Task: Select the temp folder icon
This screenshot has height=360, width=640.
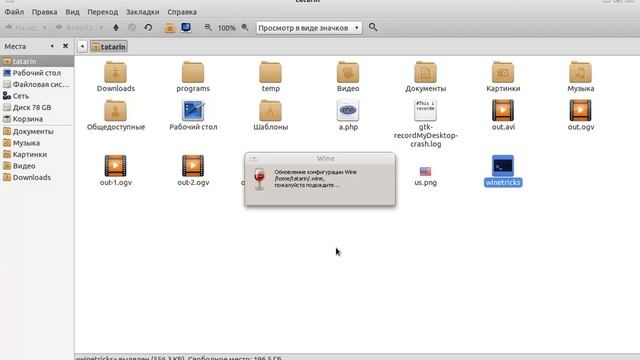Action: coord(270,73)
